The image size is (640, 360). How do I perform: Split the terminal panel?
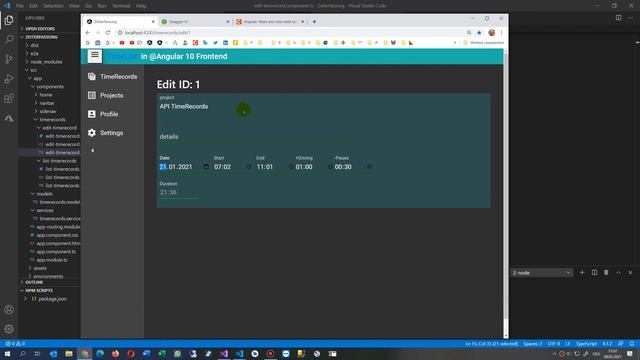point(594,272)
